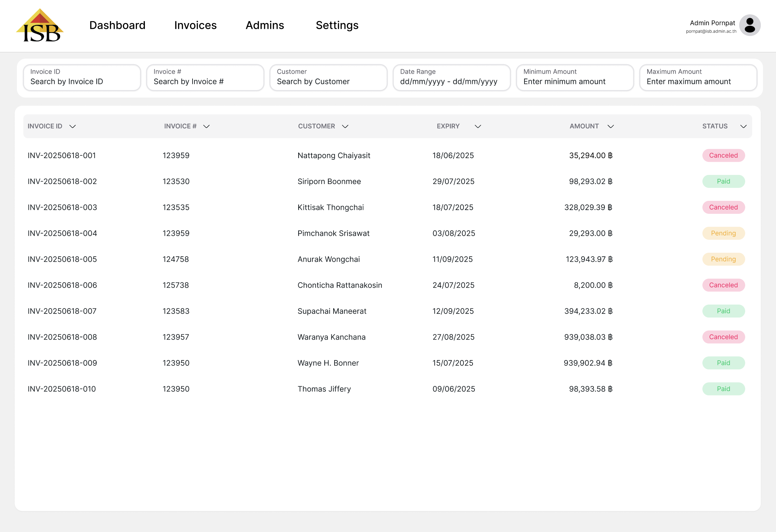776x532 pixels.
Task: Open the Settings menu
Action: 337,25
